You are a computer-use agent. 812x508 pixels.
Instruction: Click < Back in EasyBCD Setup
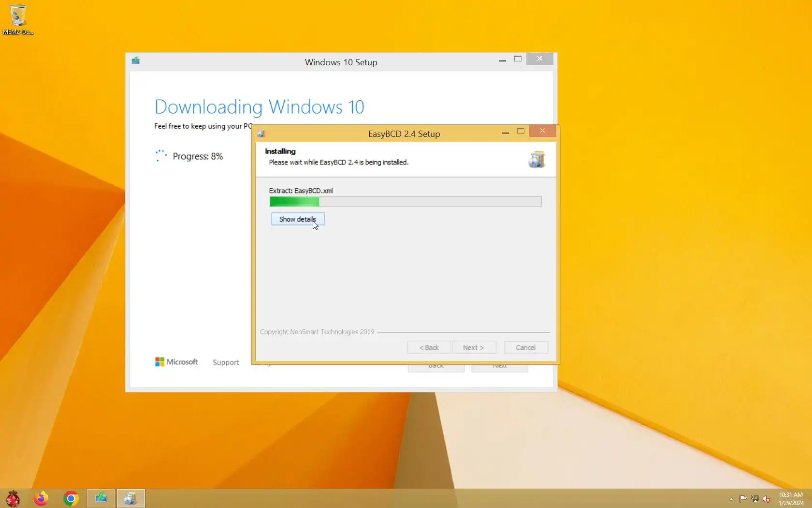point(429,347)
